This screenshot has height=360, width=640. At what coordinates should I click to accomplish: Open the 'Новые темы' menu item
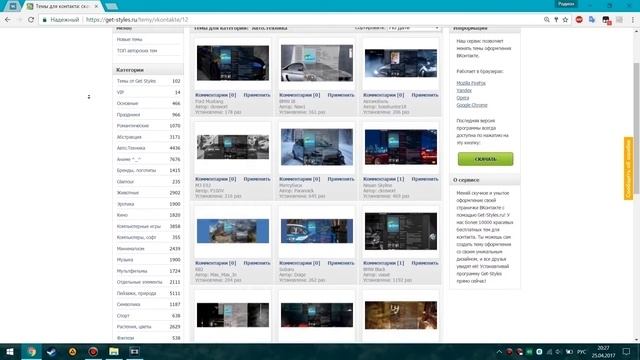click(x=129, y=40)
